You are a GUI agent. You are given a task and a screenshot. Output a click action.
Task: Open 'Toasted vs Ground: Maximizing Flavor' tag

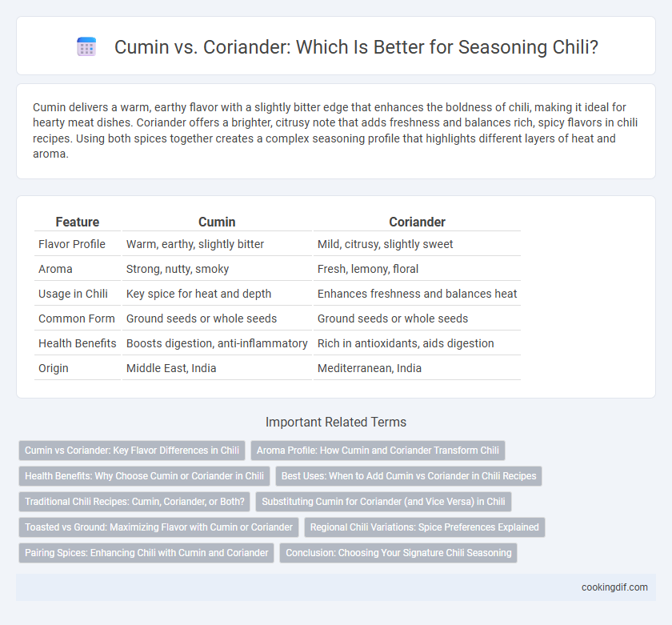pyautogui.click(x=158, y=527)
